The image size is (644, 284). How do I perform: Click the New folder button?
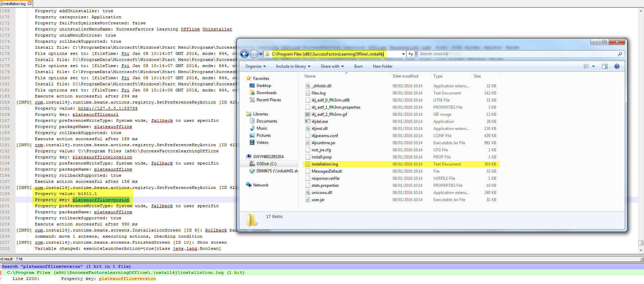pyautogui.click(x=383, y=66)
